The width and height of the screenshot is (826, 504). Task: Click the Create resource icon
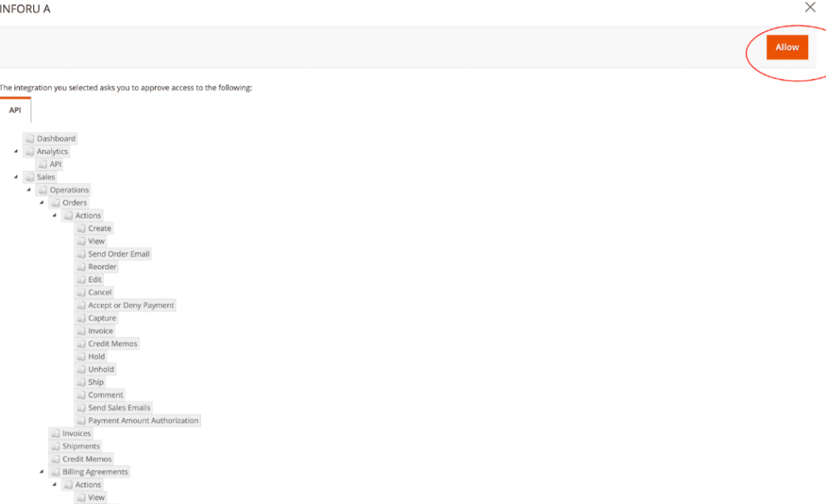[81, 228]
